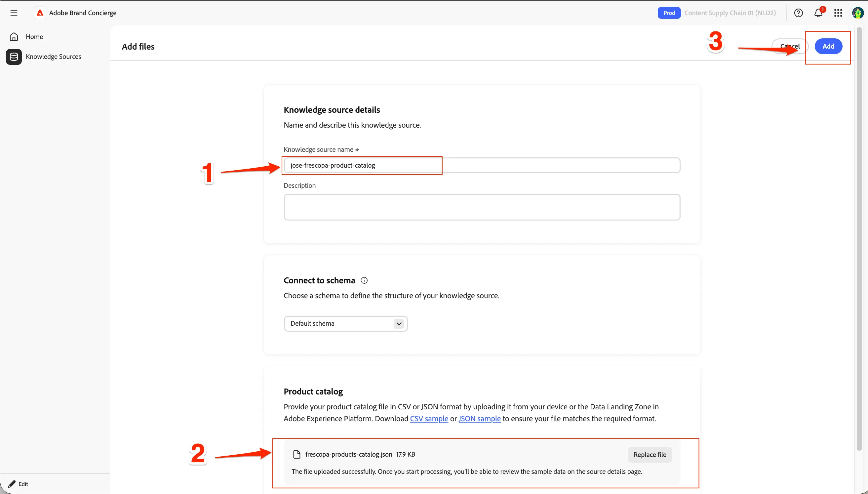Open the user profile avatar

(858, 13)
